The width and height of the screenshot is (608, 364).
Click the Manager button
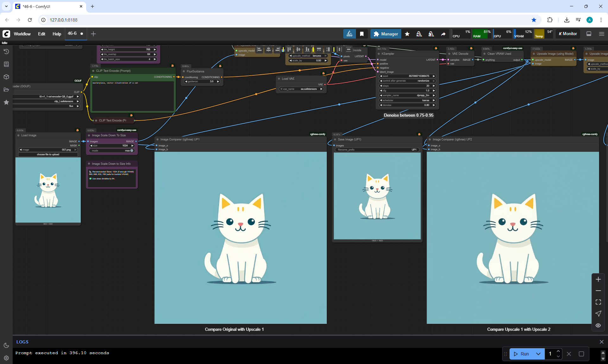click(x=386, y=34)
